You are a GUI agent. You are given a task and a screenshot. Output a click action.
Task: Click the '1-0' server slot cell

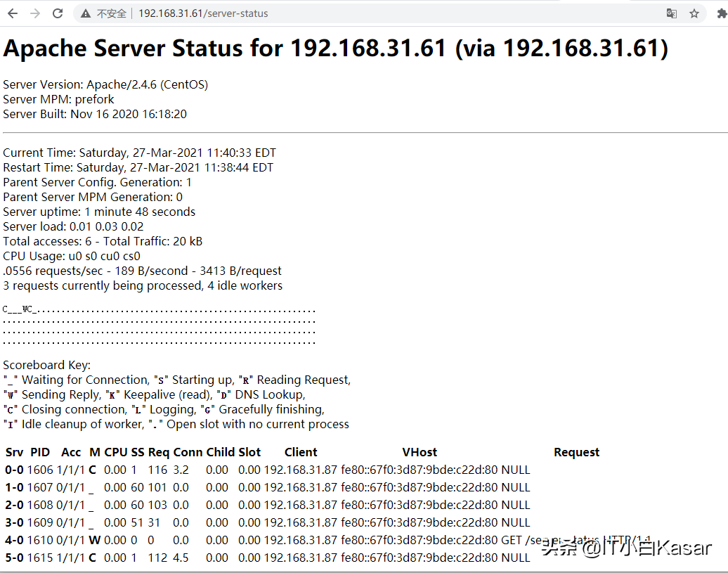click(x=14, y=487)
